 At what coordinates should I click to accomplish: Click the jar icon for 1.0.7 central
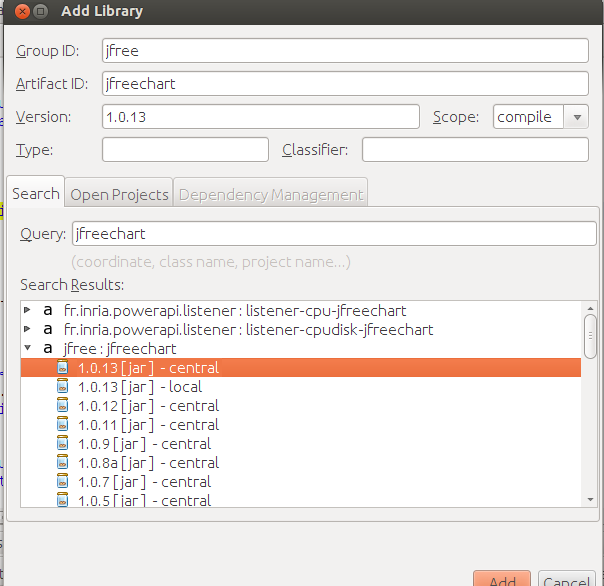(x=62, y=481)
